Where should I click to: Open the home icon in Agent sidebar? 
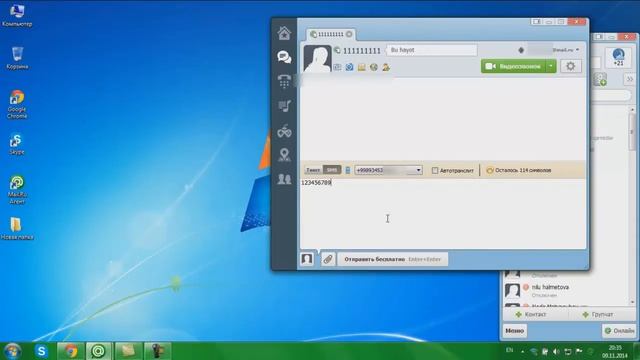284,33
